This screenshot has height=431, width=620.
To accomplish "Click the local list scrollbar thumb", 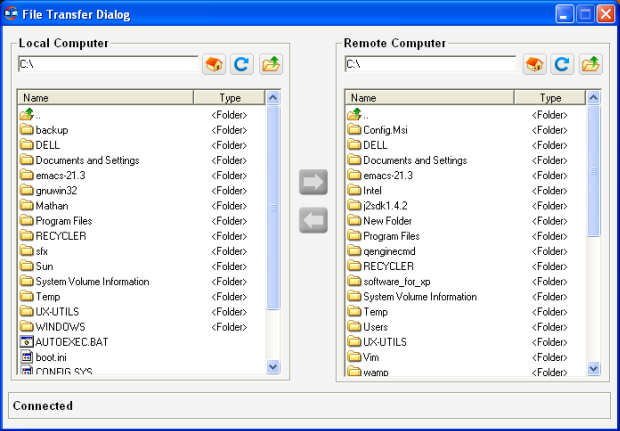I will tap(273, 208).
